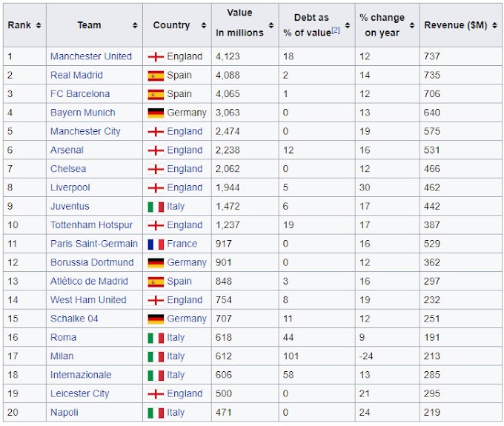Sort table by Rank column arrows
This screenshot has height=426, width=504.
click(39, 25)
